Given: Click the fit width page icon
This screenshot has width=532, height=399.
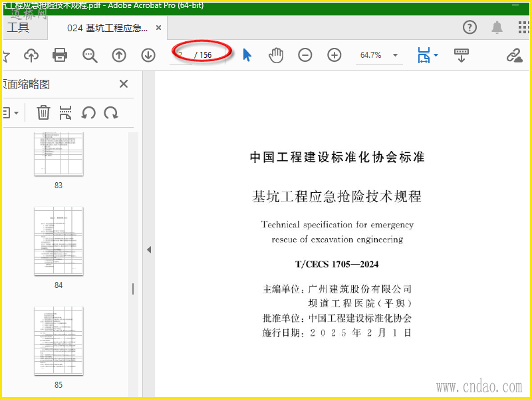Looking at the screenshot, I should [x=424, y=55].
